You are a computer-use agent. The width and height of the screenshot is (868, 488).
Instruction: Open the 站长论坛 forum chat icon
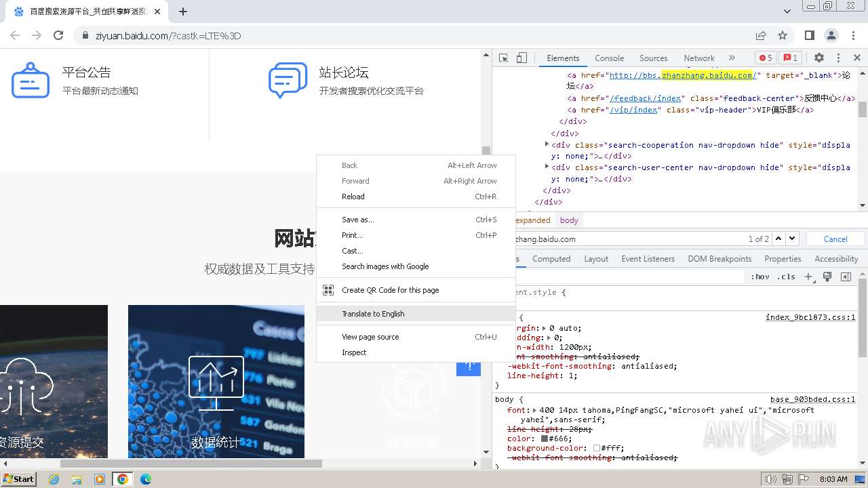288,80
